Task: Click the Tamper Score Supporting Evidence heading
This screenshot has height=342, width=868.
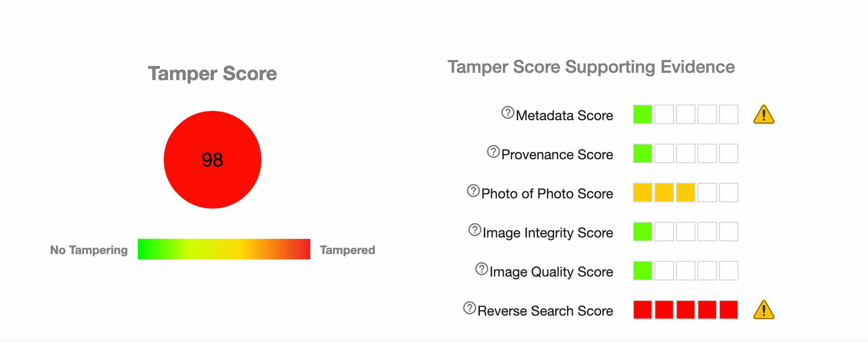Action: [x=591, y=67]
